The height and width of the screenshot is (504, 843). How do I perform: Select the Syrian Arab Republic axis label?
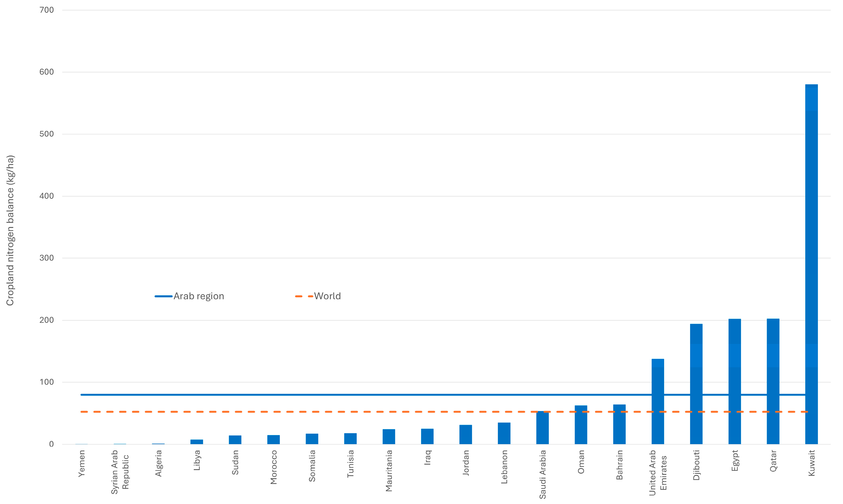coord(120,472)
